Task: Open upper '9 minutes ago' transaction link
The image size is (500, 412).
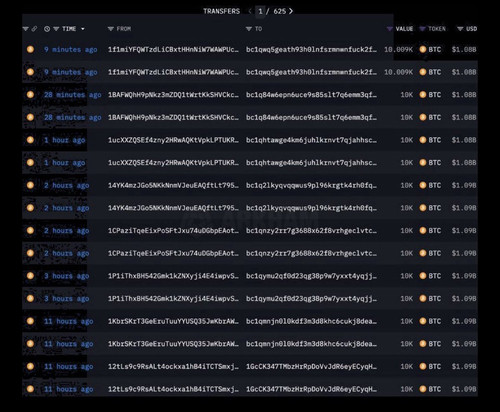Action: click(x=71, y=50)
